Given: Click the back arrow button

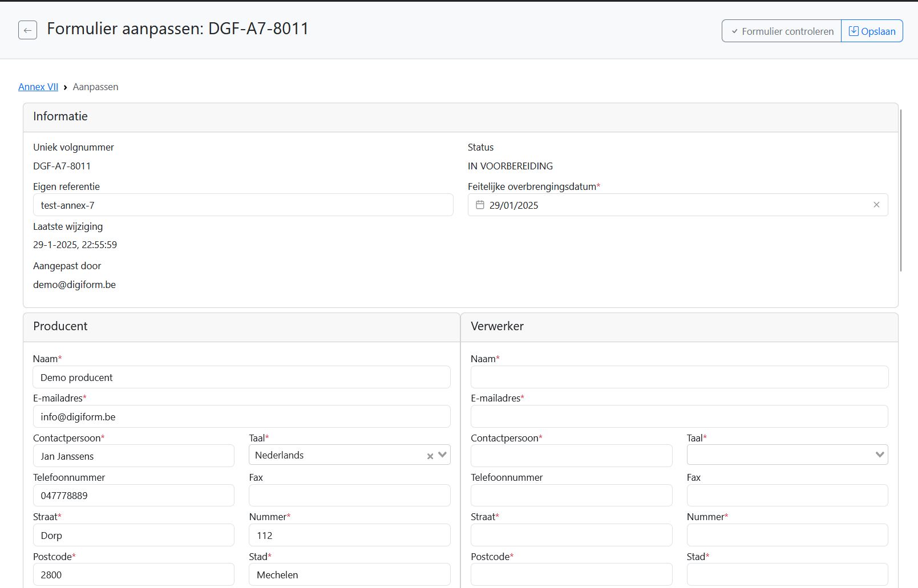Looking at the screenshot, I should 27,30.
